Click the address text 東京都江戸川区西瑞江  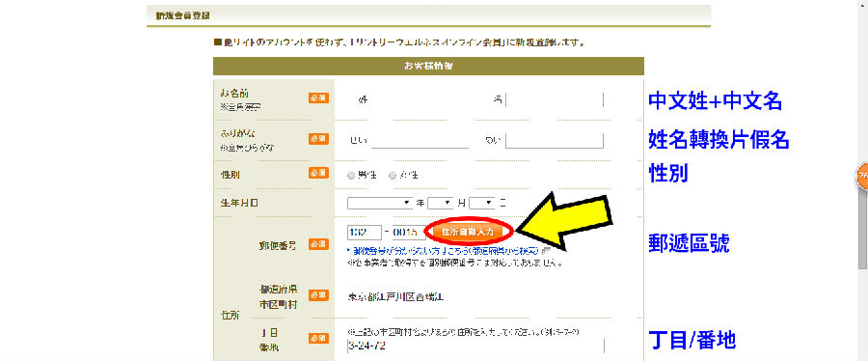coord(396,297)
